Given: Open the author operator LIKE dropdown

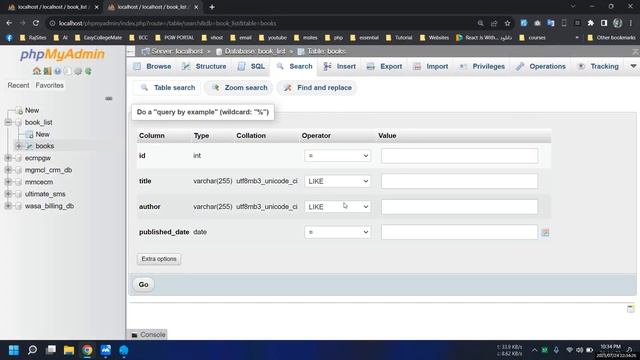Looking at the screenshot, I should (x=338, y=207).
